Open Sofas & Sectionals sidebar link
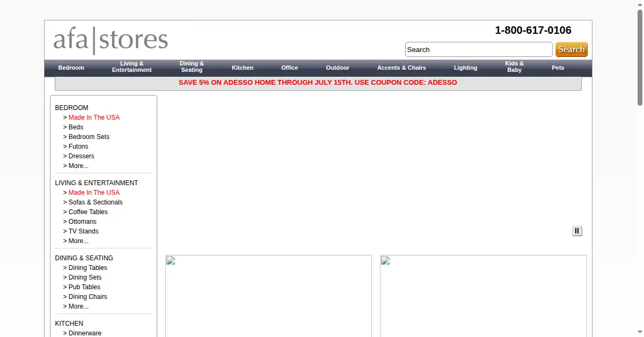 (96, 202)
